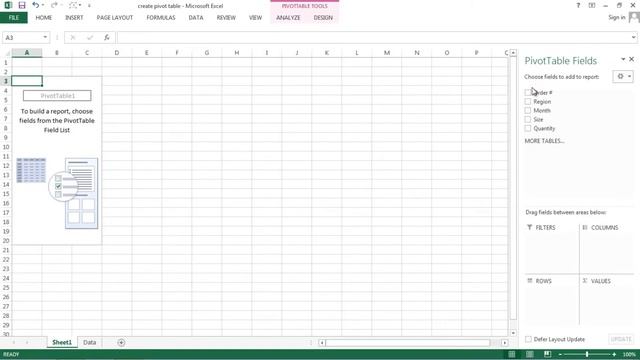Image resolution: width=640 pixels, height=360 pixels.
Task: Open the Undo history dropdown arrow
Action: pyautogui.click(x=42, y=5)
